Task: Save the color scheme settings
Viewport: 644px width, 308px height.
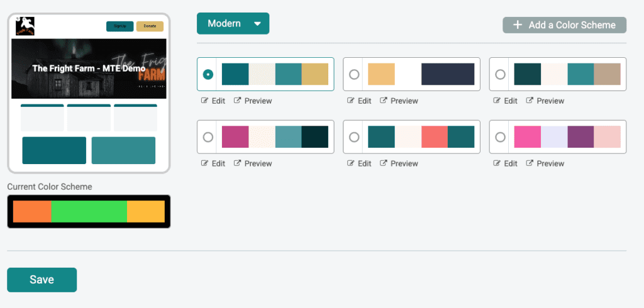Action: [42, 280]
